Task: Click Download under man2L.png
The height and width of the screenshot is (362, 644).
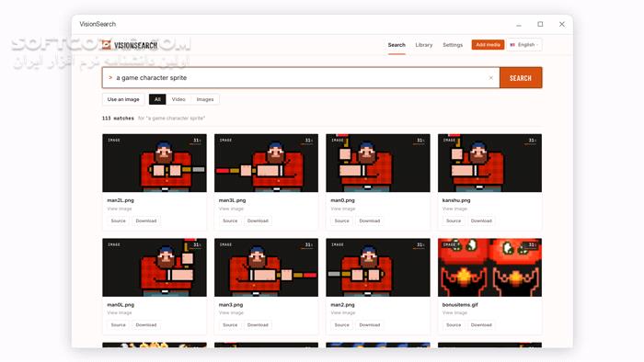Action: pyautogui.click(x=146, y=221)
